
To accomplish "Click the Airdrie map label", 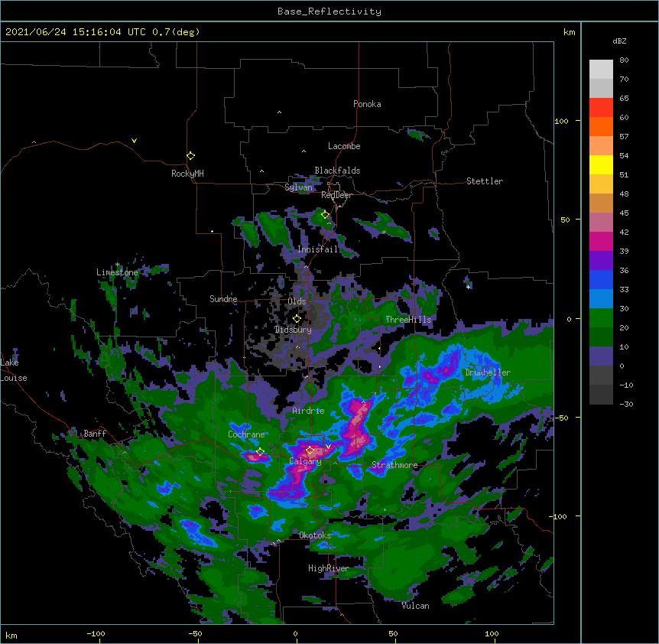I will [x=309, y=411].
